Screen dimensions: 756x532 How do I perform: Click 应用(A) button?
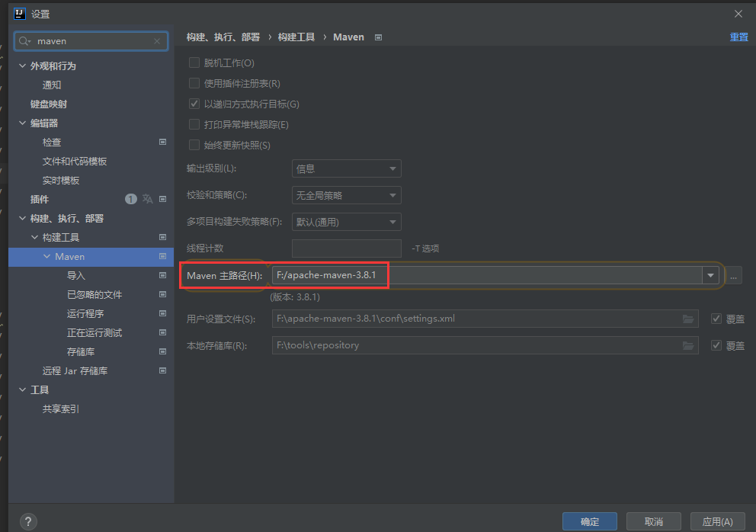click(717, 521)
